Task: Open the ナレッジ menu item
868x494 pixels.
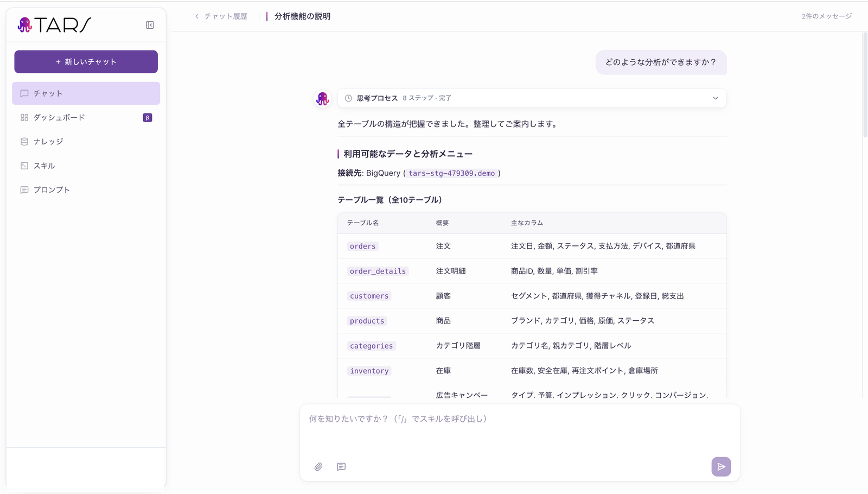Action: coord(86,142)
